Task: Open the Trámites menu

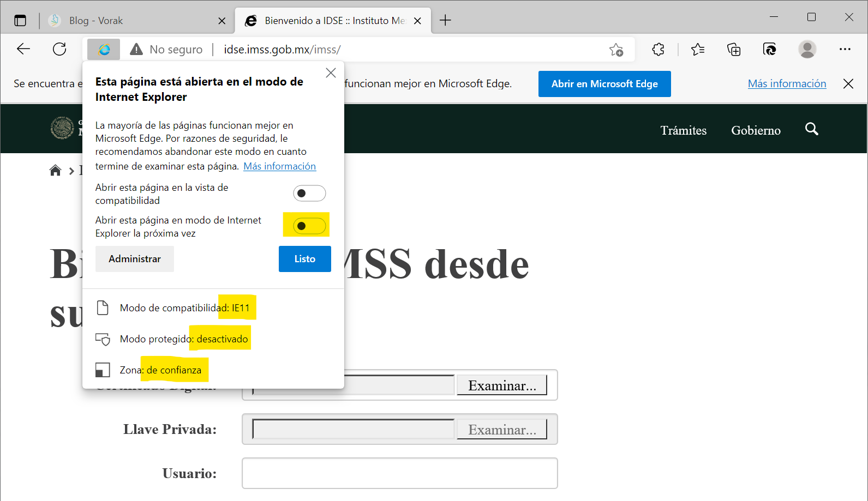Action: click(684, 130)
